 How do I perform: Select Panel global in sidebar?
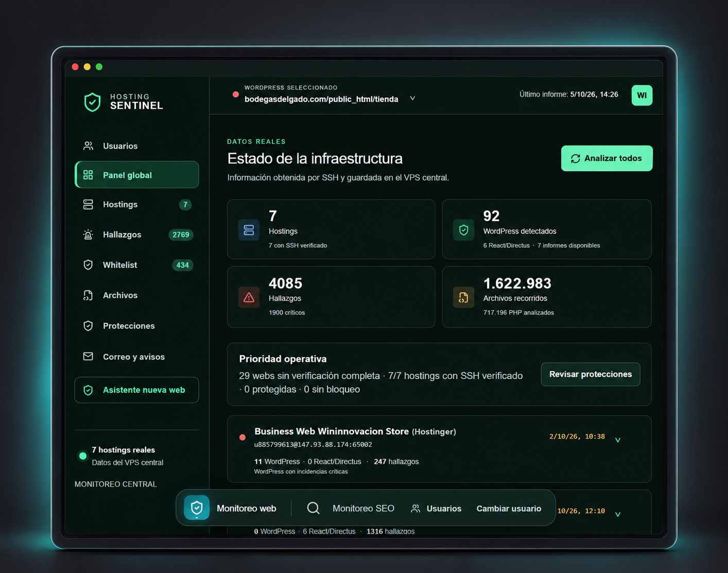click(137, 175)
